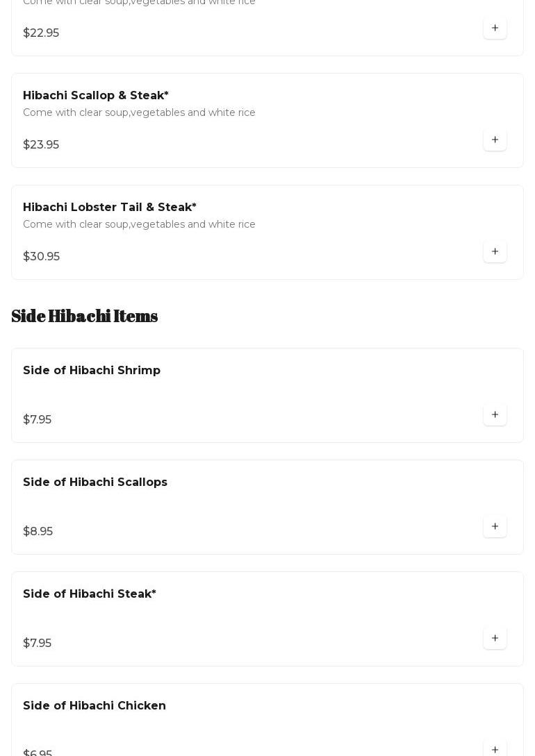The height and width of the screenshot is (756, 535).
Task: Add Side of Hibachi Shrimp plus icon
Action: [495, 415]
